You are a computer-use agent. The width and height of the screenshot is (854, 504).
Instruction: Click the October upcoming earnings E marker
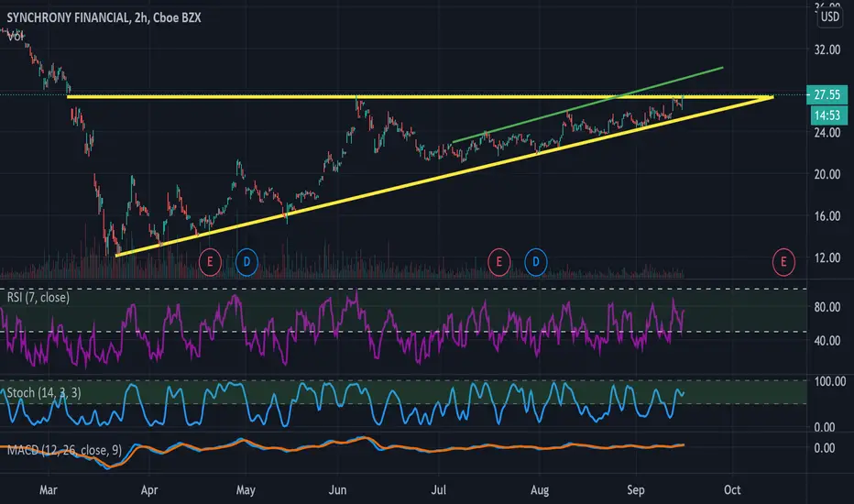tap(783, 262)
